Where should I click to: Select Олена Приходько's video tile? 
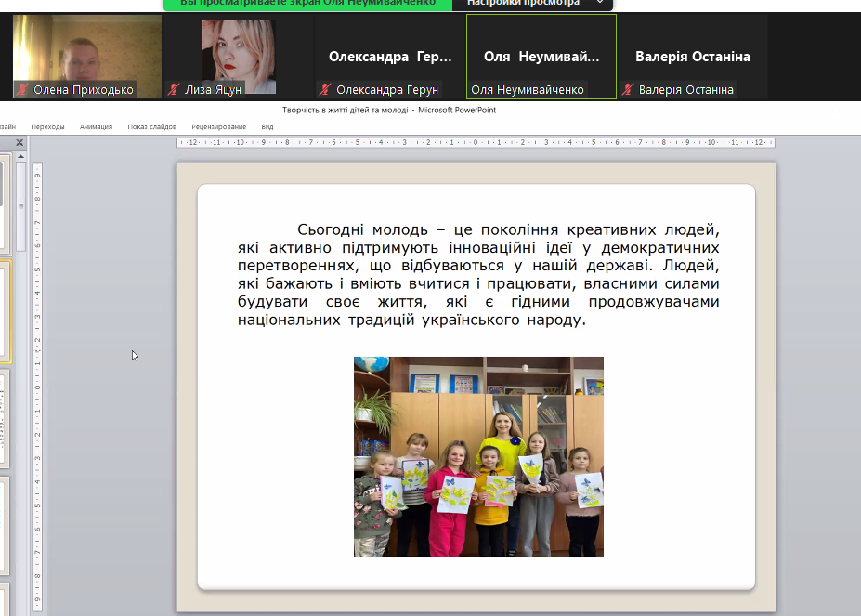tap(86, 51)
